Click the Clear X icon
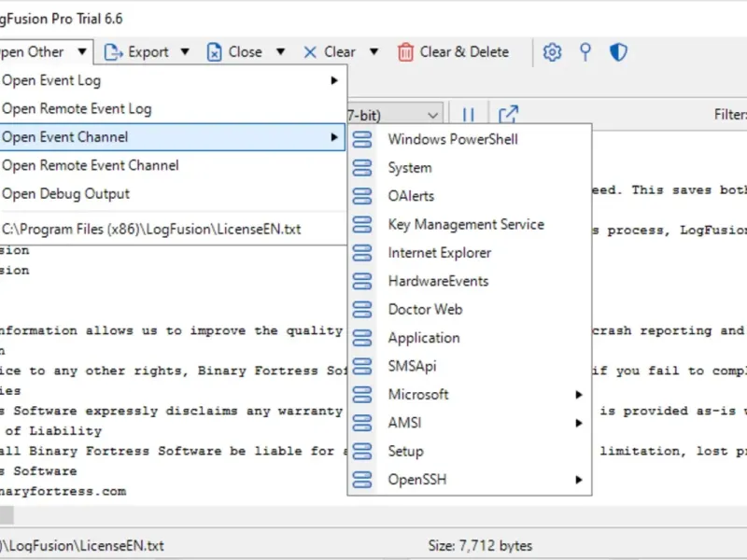Viewport: 747px width, 560px height. (x=310, y=52)
